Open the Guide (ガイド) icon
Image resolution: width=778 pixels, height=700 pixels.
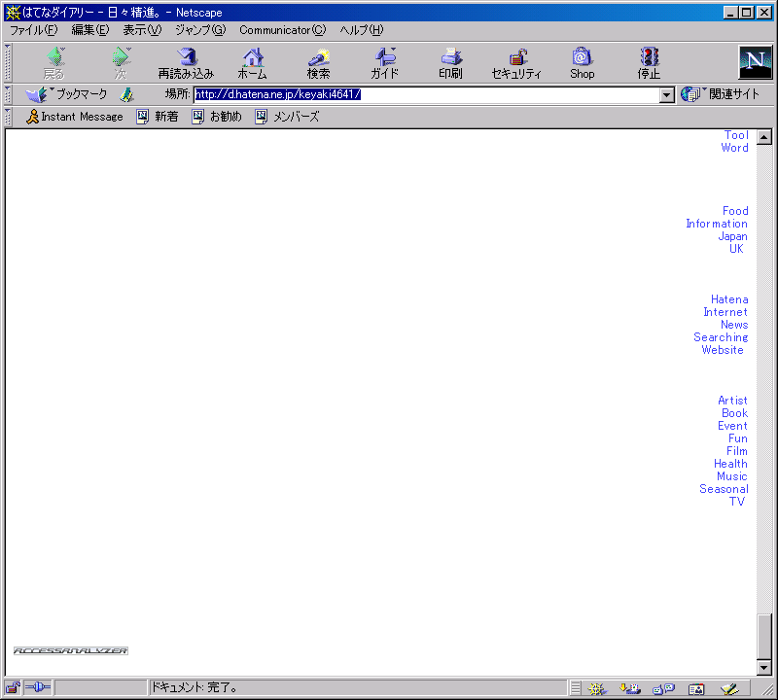pos(384,62)
